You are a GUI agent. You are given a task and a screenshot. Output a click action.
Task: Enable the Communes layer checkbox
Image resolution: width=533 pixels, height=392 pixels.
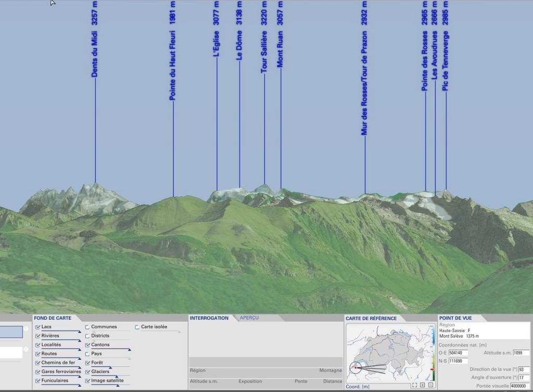coord(87,327)
